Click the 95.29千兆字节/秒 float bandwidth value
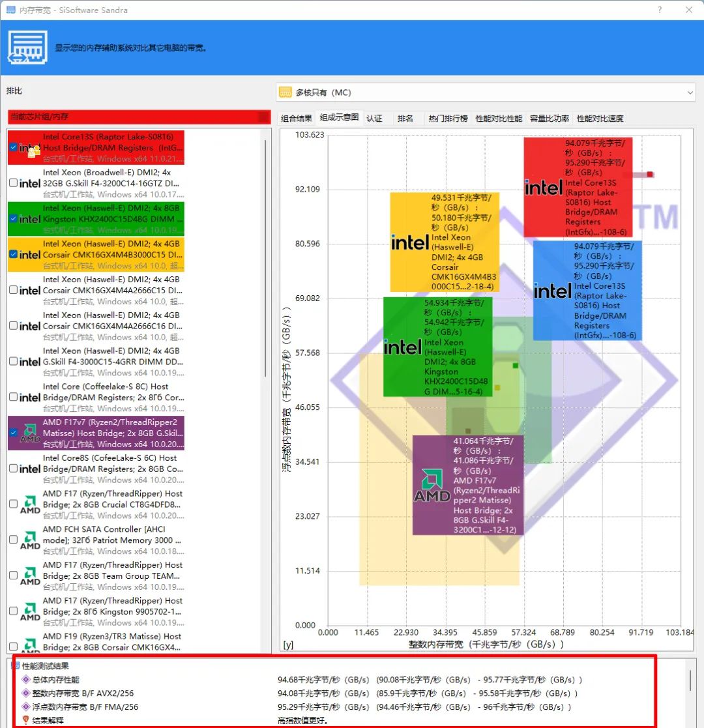The image size is (704, 728). click(323, 706)
